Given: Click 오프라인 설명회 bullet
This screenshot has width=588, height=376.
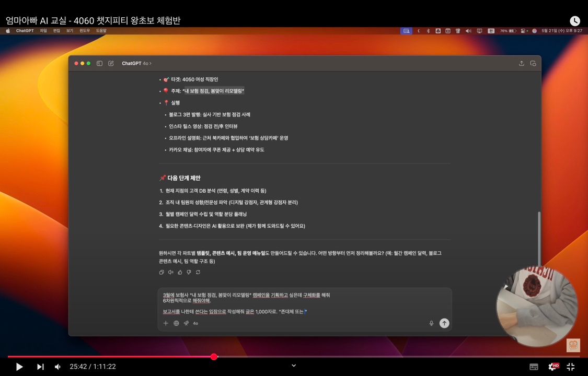Looking at the screenshot, I should pos(228,138).
